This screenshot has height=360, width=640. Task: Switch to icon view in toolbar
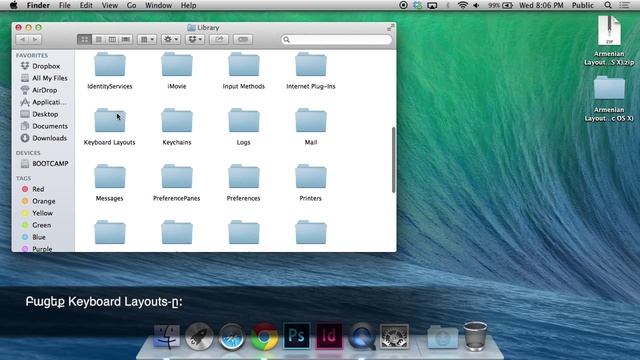[84, 39]
